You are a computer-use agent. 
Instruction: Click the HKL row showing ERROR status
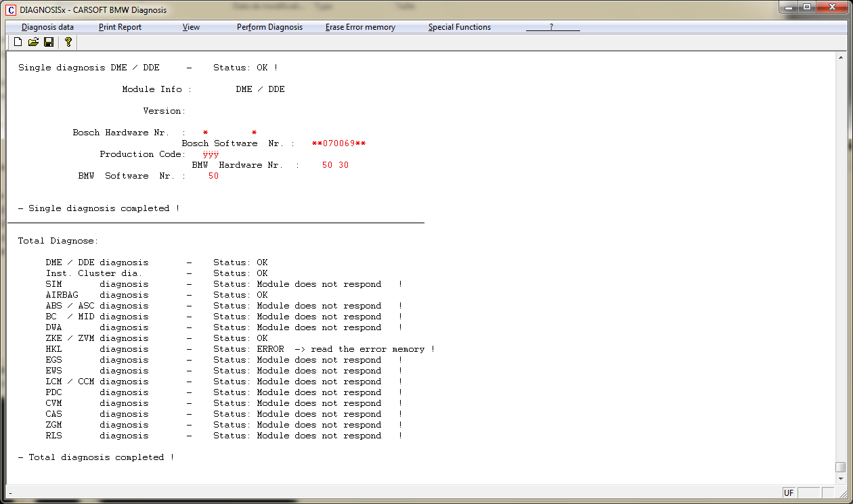[x=240, y=349]
